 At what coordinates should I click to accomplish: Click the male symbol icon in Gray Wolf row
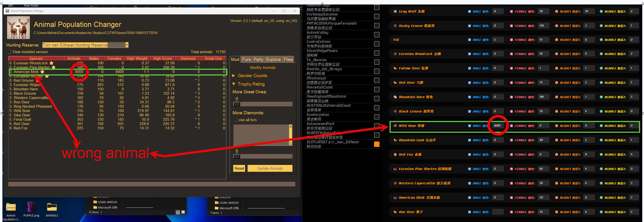point(470,11)
